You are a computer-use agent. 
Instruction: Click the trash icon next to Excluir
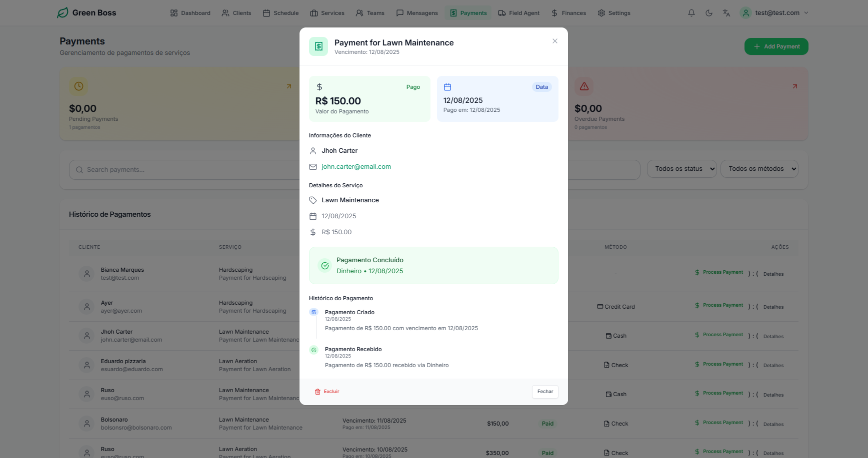[318, 392]
